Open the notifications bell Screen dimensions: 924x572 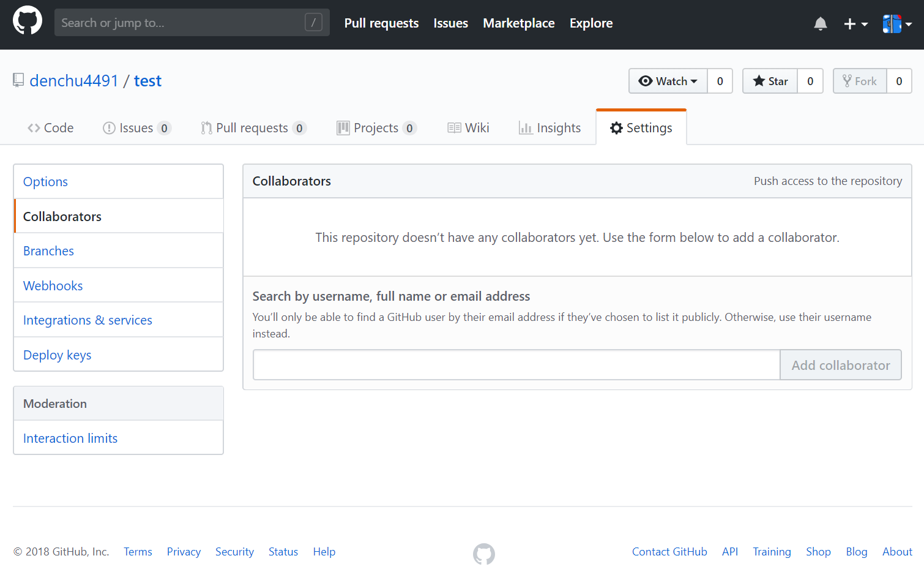click(820, 24)
